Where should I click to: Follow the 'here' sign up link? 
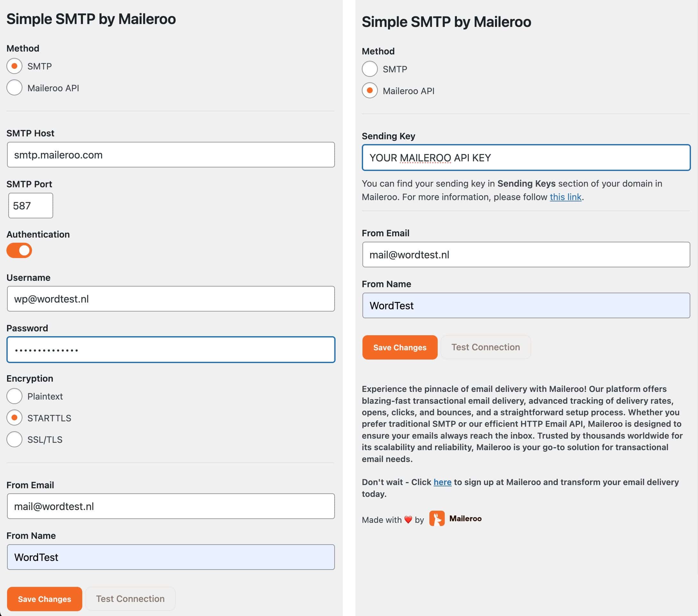(442, 482)
